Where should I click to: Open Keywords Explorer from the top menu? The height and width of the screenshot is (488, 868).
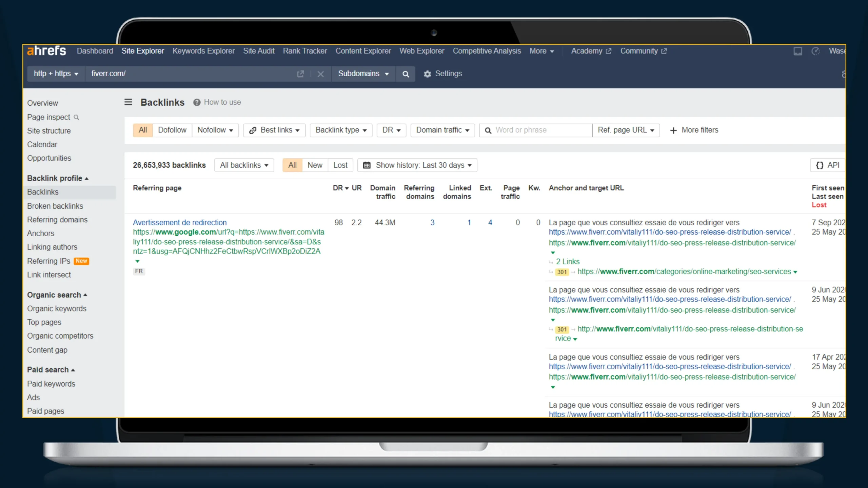coord(203,51)
